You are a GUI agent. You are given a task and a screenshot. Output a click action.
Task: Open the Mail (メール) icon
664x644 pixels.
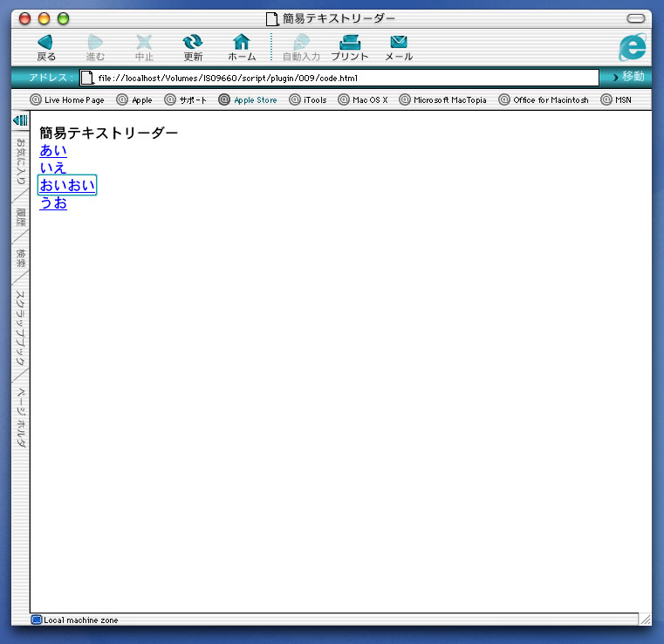[399, 42]
